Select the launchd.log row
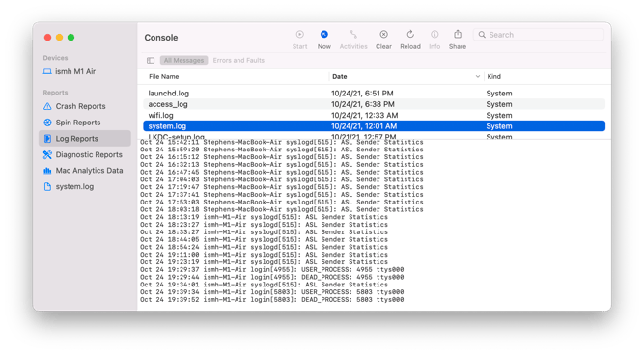The width and height of the screenshot is (644, 354). pyautogui.click(x=375, y=94)
